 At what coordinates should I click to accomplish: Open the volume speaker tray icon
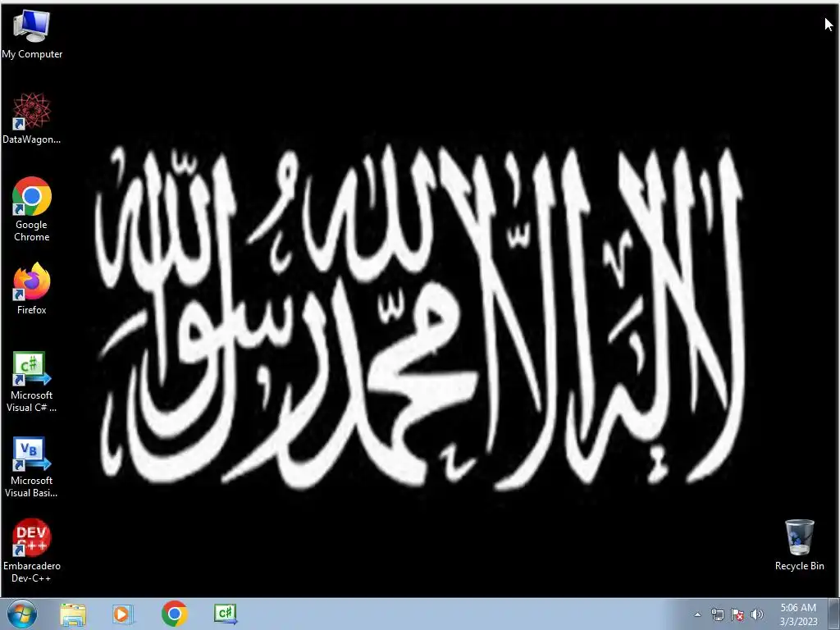(x=756, y=614)
